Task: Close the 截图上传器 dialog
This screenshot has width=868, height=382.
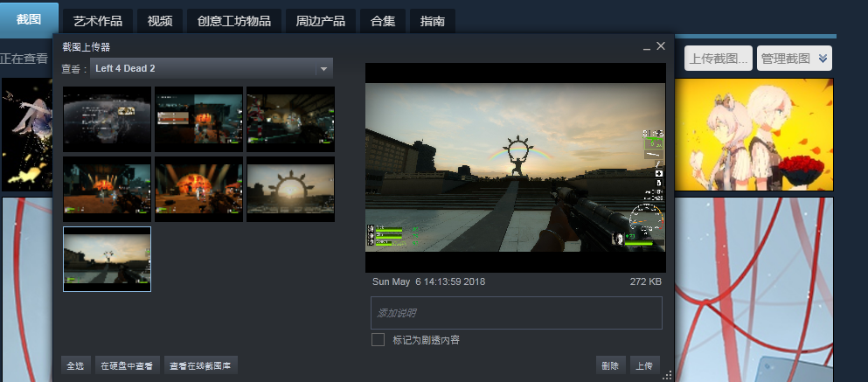Action: [x=661, y=46]
